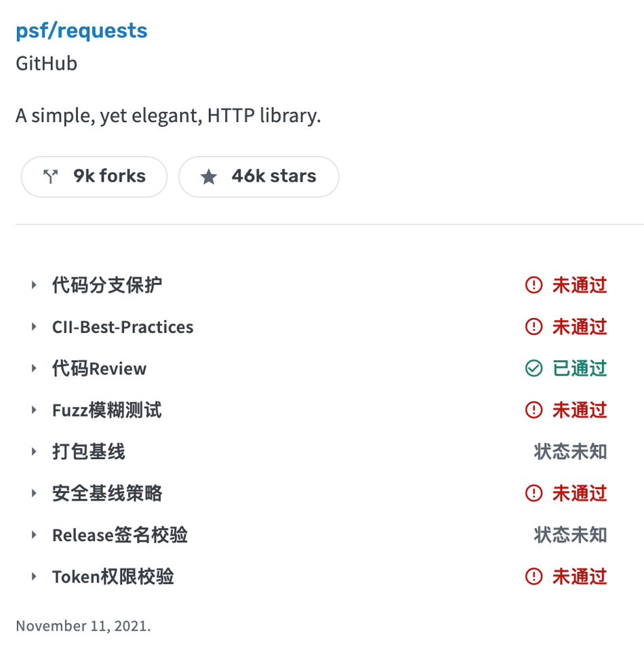Click the failed status icon for 安全基线策略
Screen dimensions: 644x647
[534, 493]
